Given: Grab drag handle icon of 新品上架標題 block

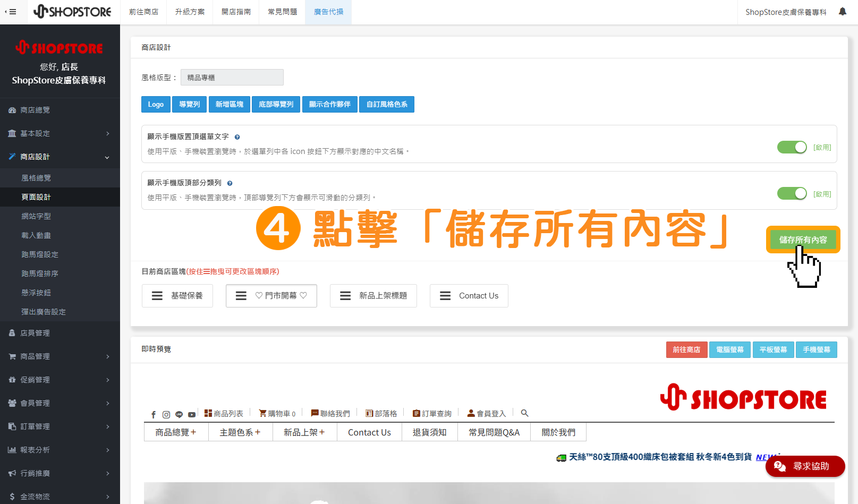Looking at the screenshot, I should pos(345,296).
